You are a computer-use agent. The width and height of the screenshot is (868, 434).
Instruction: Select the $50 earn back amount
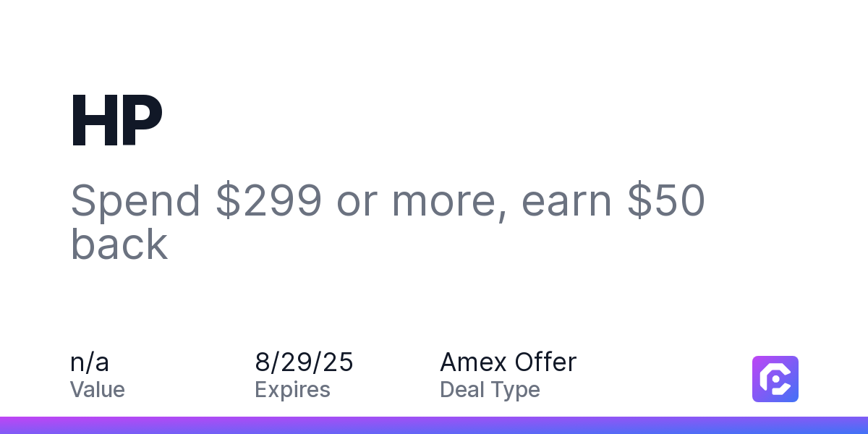coord(665,200)
